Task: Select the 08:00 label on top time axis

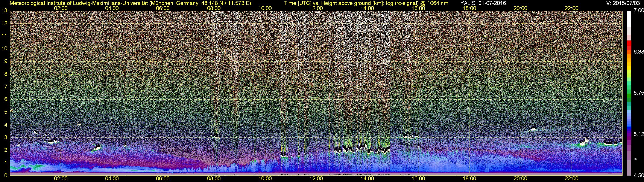Action: coord(214,8)
